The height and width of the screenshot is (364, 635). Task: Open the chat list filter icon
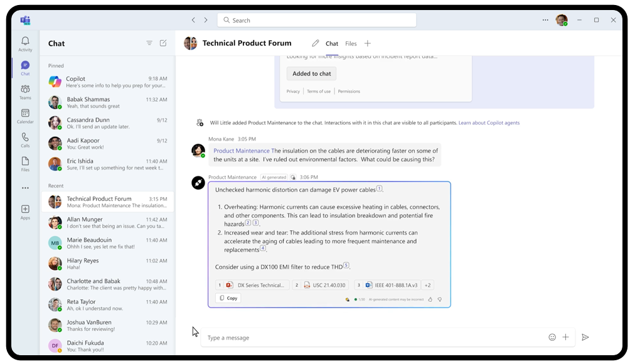(x=149, y=43)
